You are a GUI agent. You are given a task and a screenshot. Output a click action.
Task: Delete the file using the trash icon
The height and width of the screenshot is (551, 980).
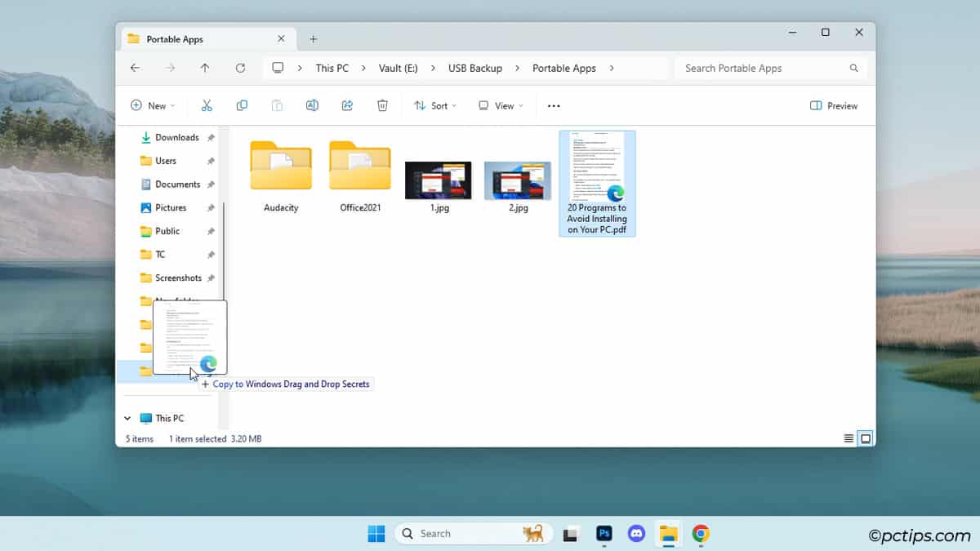tap(382, 105)
